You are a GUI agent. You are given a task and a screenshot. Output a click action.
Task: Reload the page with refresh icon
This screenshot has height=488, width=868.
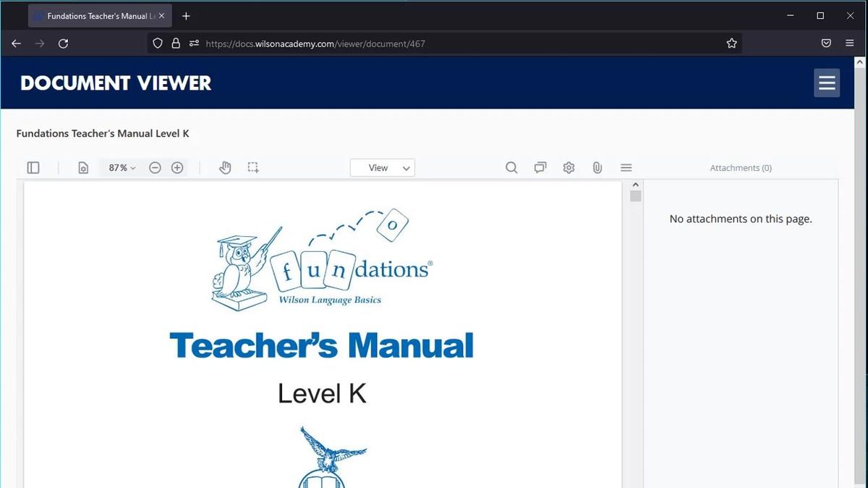click(63, 43)
